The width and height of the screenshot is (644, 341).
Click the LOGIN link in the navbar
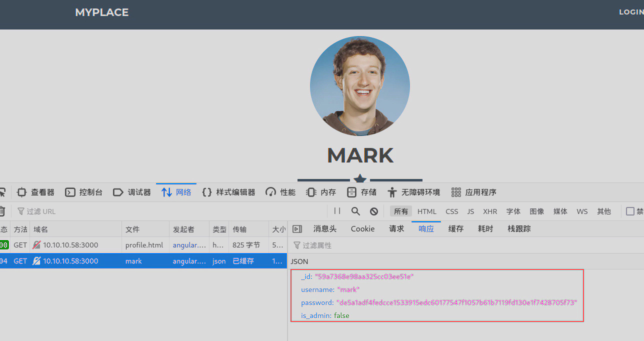pos(630,12)
